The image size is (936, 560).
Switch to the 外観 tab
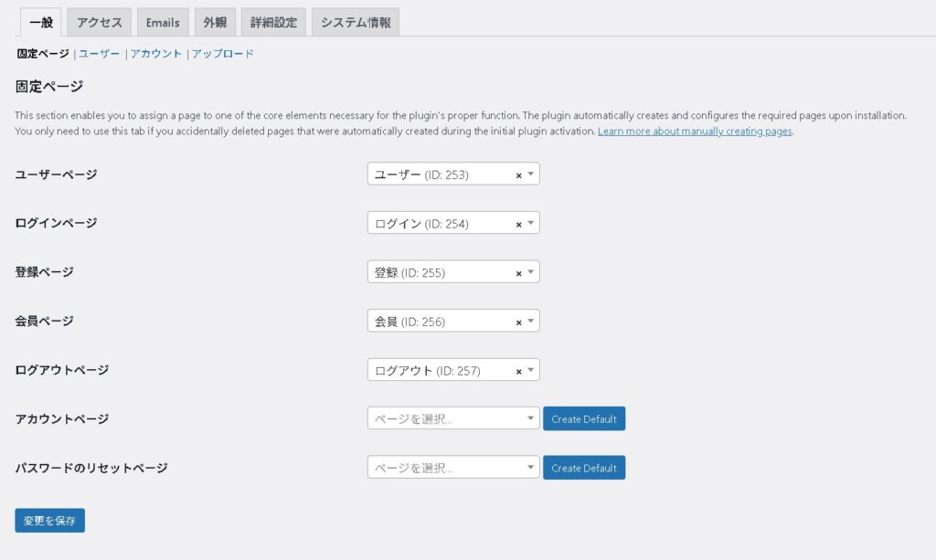coord(215,23)
